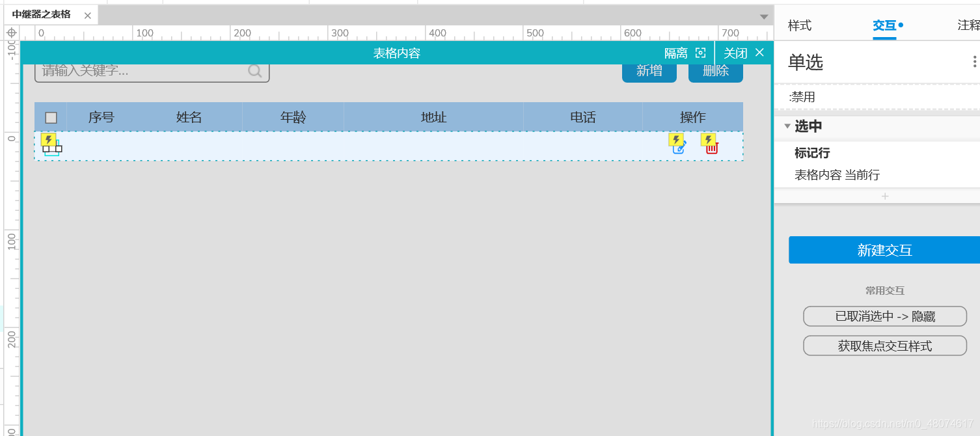This screenshot has width=980, height=436.
Task: Click the 年龄 column header
Action: point(293,117)
